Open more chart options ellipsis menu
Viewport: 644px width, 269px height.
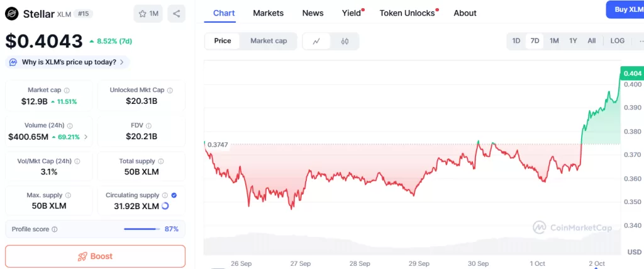[x=640, y=41]
